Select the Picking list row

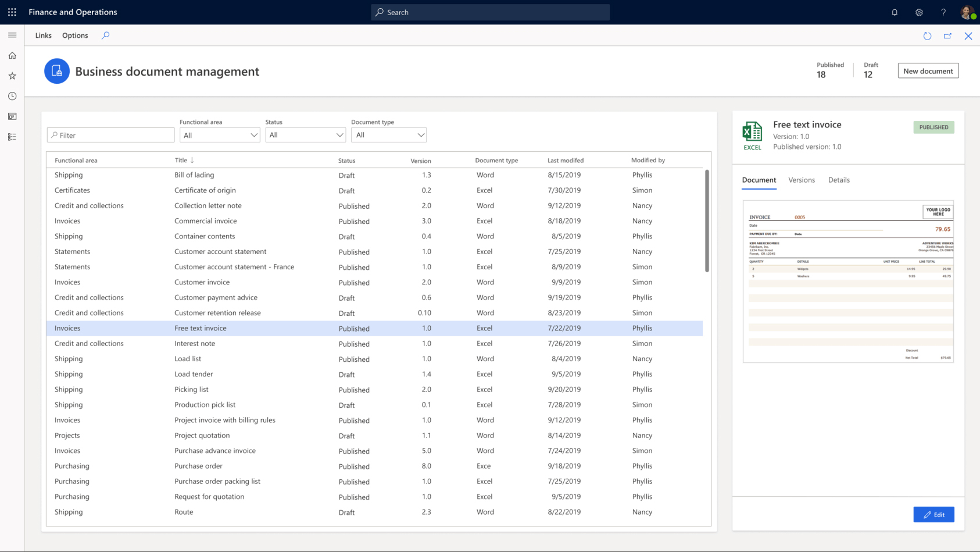374,390
